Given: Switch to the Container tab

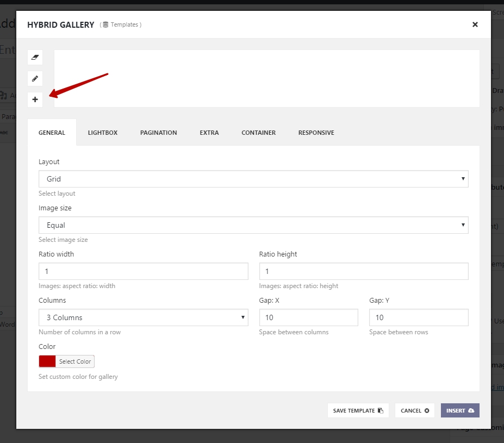Looking at the screenshot, I should (258, 133).
